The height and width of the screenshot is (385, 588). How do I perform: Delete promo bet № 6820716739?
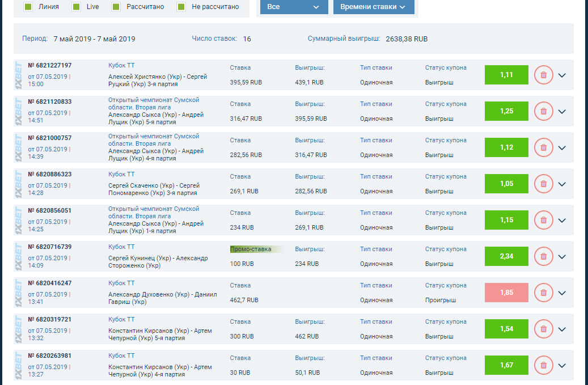point(543,256)
